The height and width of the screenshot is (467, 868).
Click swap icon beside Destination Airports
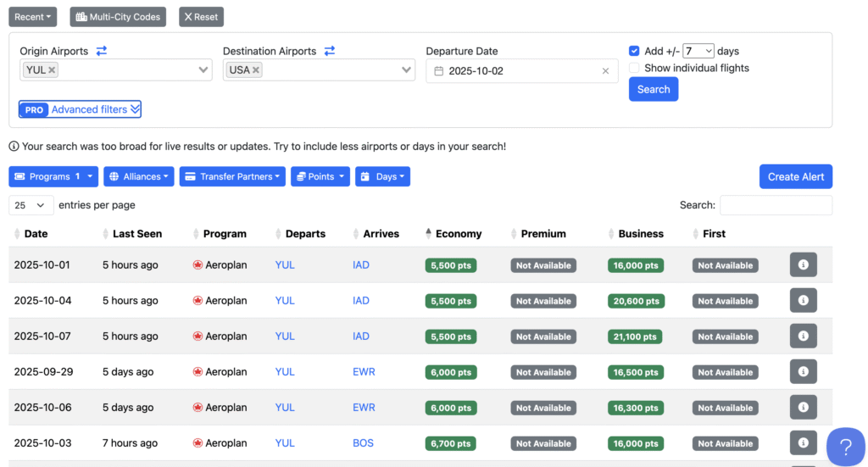coord(330,51)
